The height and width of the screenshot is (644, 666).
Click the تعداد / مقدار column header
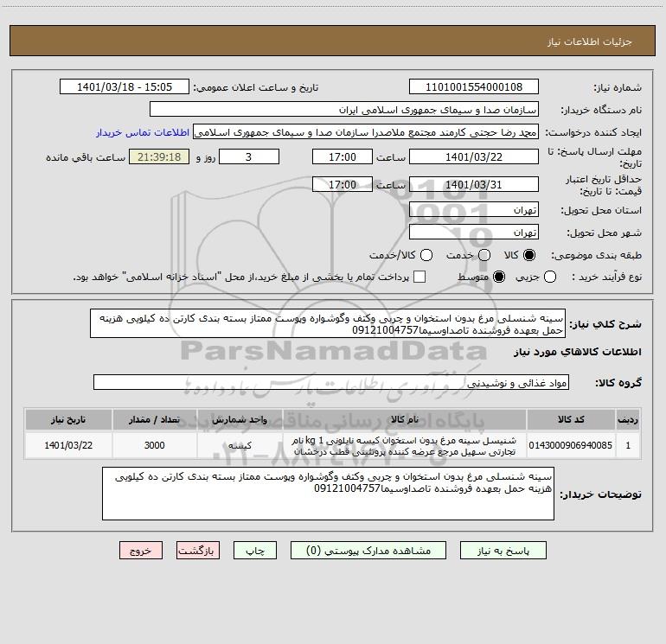tap(155, 419)
